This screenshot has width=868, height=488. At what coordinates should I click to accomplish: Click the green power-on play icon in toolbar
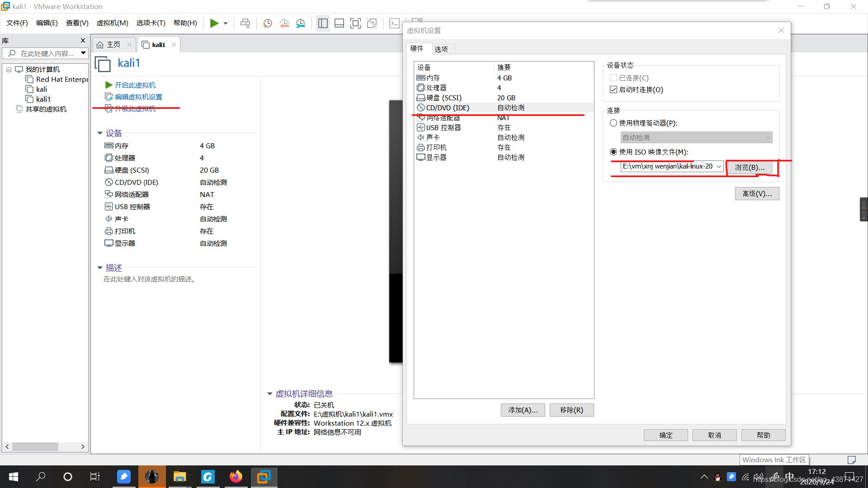point(214,23)
